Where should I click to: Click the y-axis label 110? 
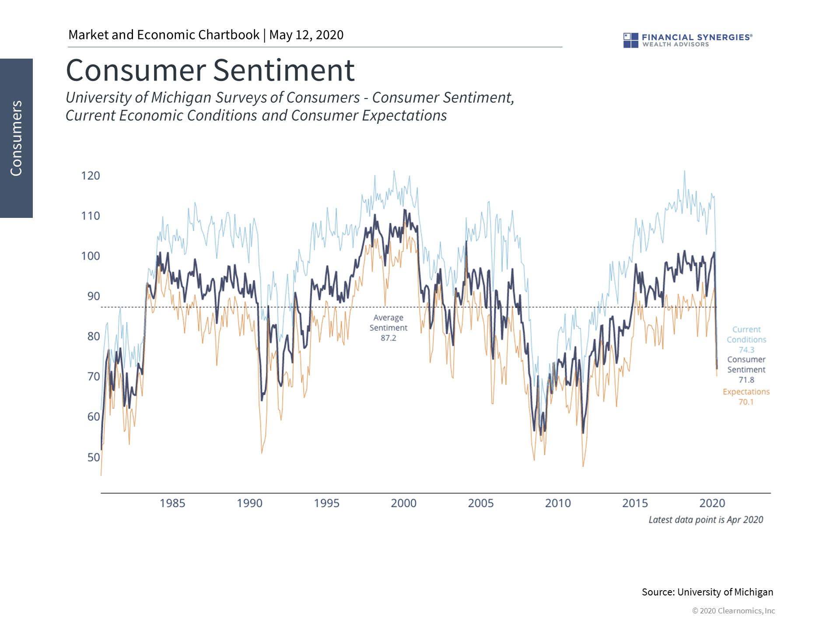click(91, 216)
